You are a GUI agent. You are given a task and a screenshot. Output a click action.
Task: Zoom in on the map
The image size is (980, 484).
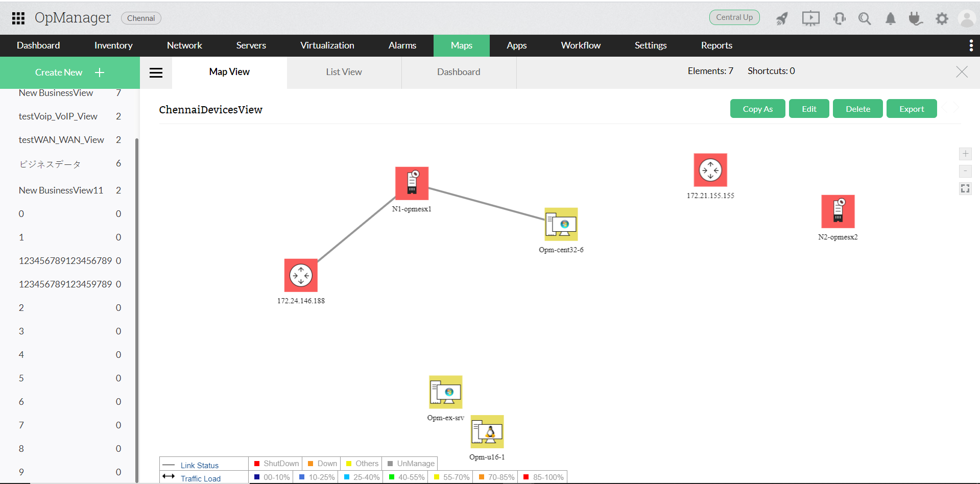[965, 154]
